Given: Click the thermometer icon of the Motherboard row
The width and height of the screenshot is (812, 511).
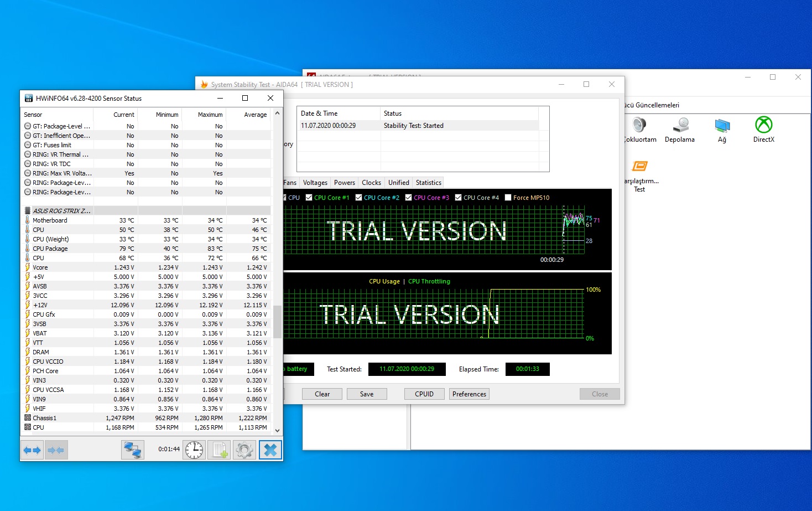Looking at the screenshot, I should [x=27, y=220].
